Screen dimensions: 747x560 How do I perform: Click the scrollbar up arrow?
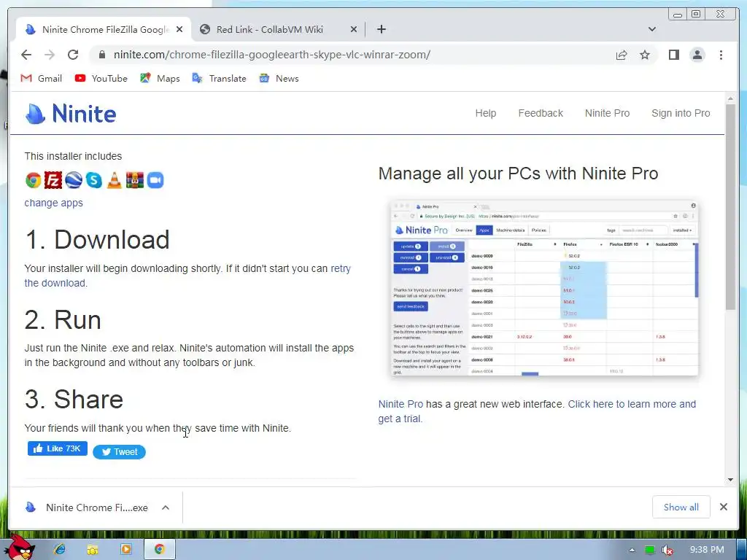[x=730, y=98]
